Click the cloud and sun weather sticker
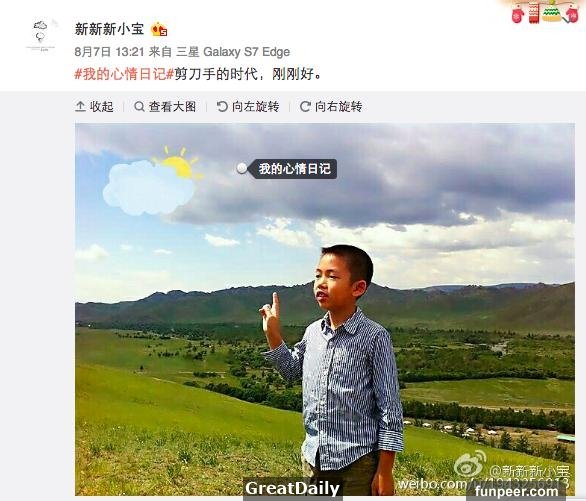This screenshot has width=586, height=501. [152, 181]
